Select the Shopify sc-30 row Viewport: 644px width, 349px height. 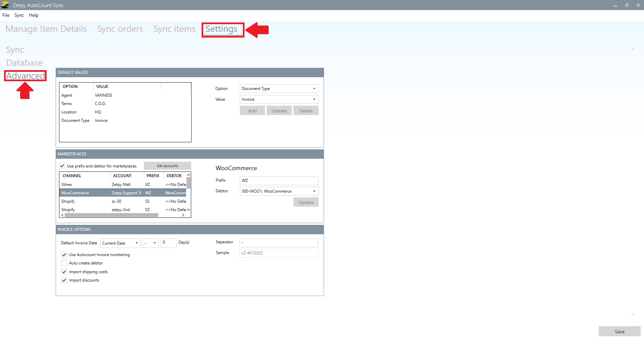pos(123,201)
